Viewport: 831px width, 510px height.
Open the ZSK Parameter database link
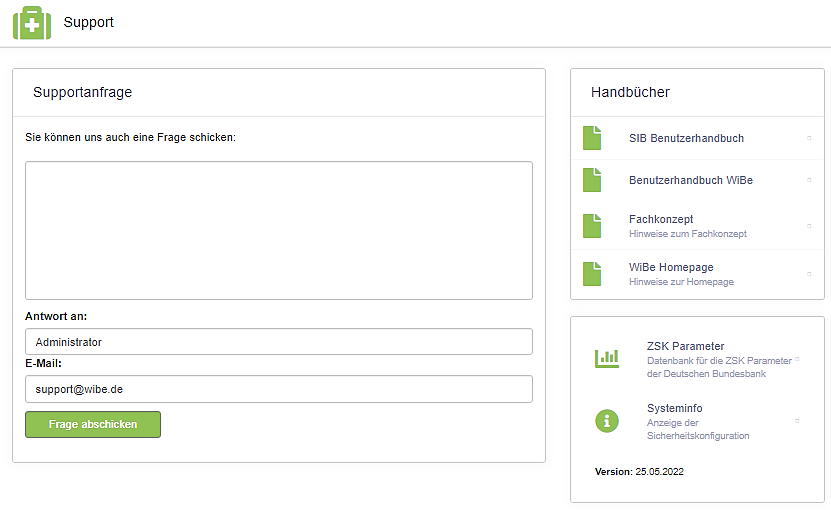pyautogui.click(x=685, y=346)
